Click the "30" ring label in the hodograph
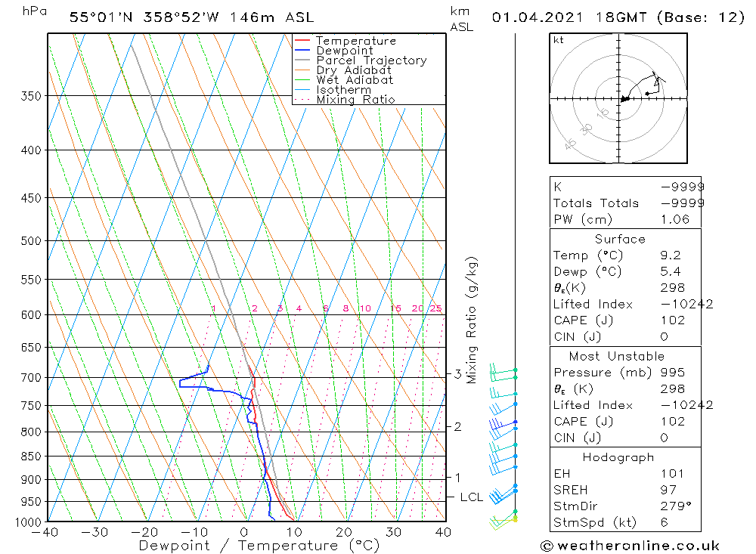This screenshot has width=756, height=554. click(x=587, y=128)
